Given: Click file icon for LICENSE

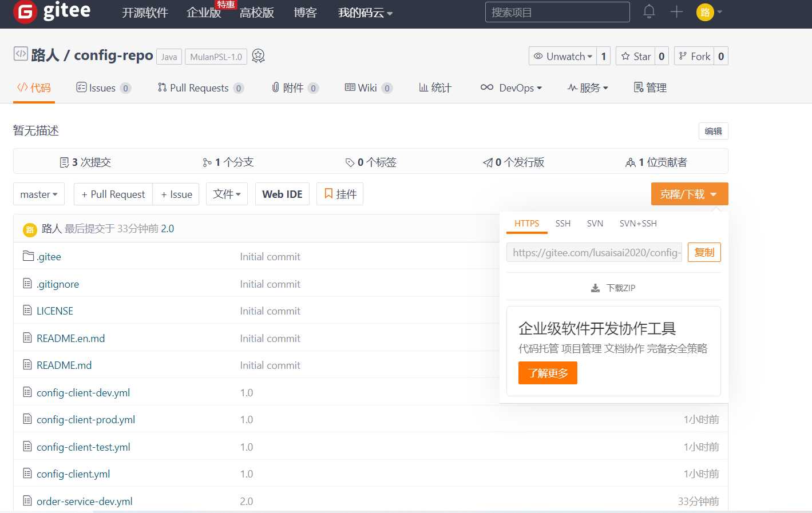Looking at the screenshot, I should pos(27,310).
